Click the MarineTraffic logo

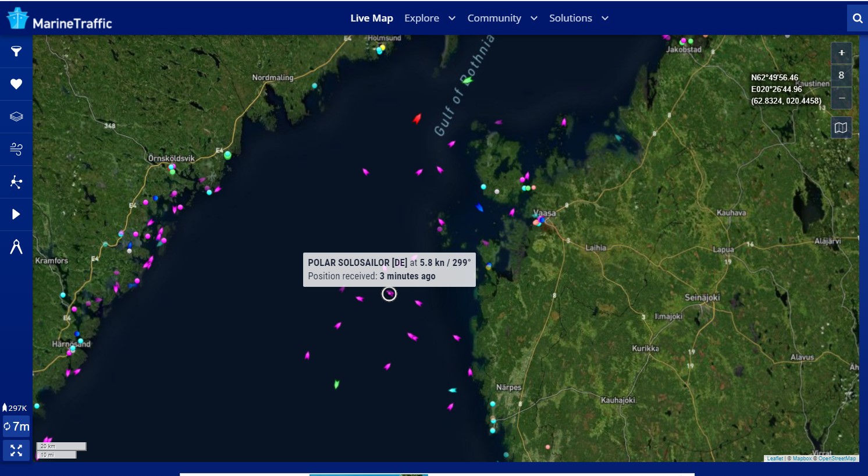tap(59, 20)
